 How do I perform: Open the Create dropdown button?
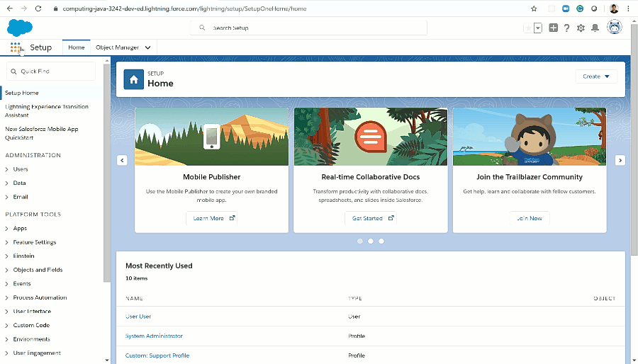[596, 76]
